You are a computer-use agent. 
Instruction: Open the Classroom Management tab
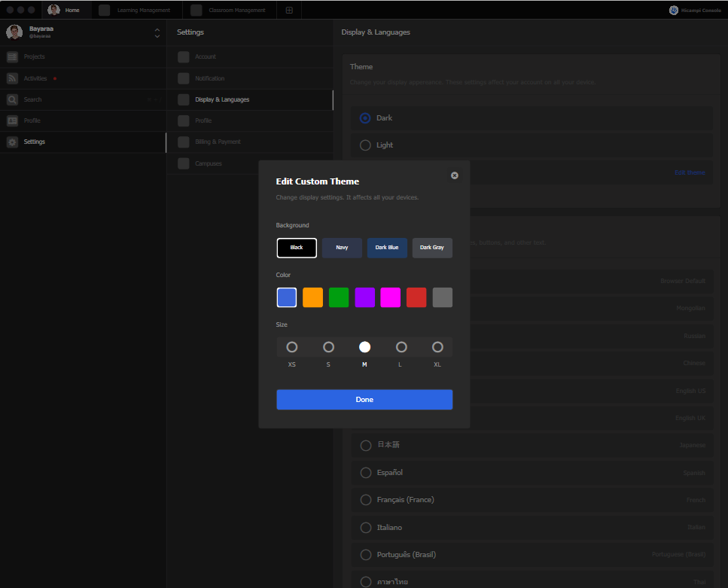(x=230, y=10)
